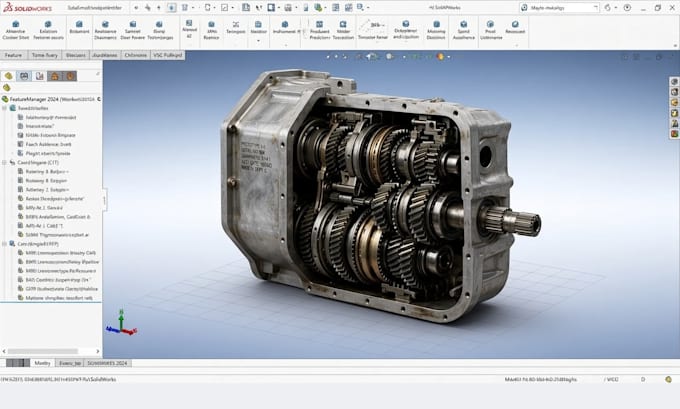The image size is (680, 409).
Task: Click the first FeatureManager panel tab icon
Action: pos(8,76)
